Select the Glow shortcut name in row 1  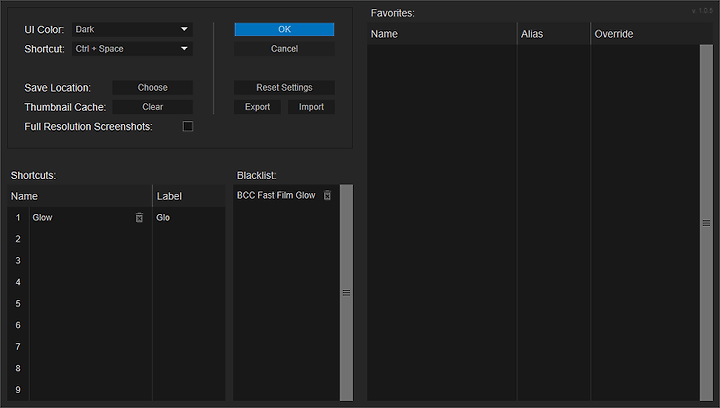tap(42, 218)
